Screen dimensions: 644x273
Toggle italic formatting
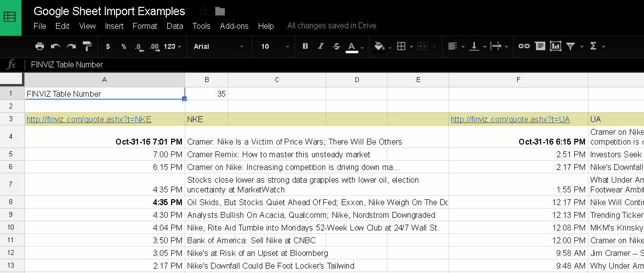321,46
